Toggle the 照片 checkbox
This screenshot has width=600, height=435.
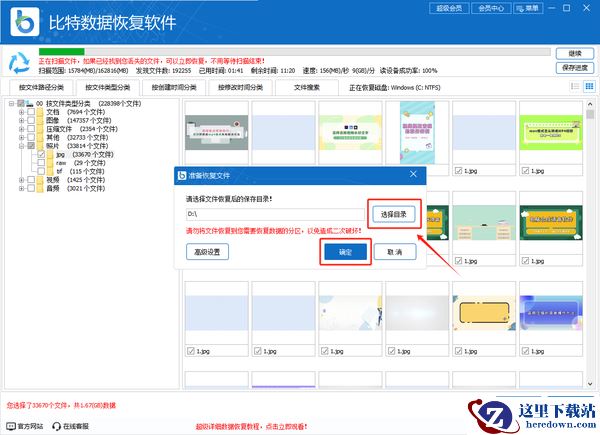click(31, 146)
